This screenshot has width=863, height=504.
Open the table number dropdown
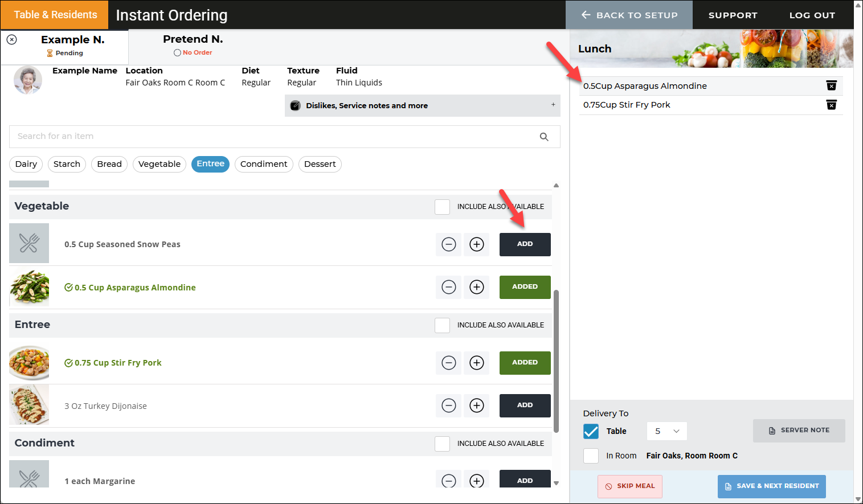point(666,431)
